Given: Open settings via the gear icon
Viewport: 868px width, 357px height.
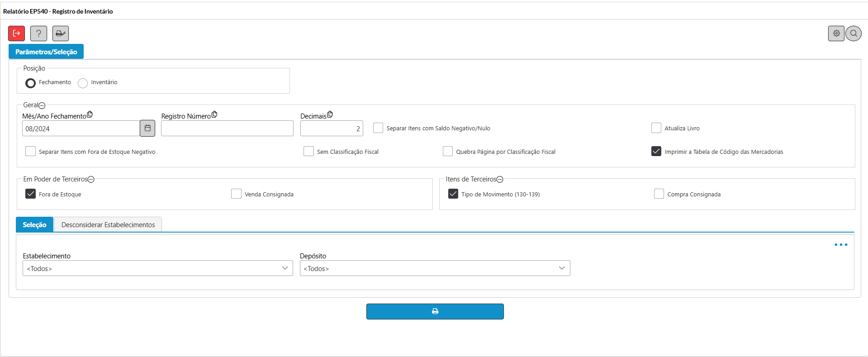Looking at the screenshot, I should pyautogui.click(x=836, y=33).
